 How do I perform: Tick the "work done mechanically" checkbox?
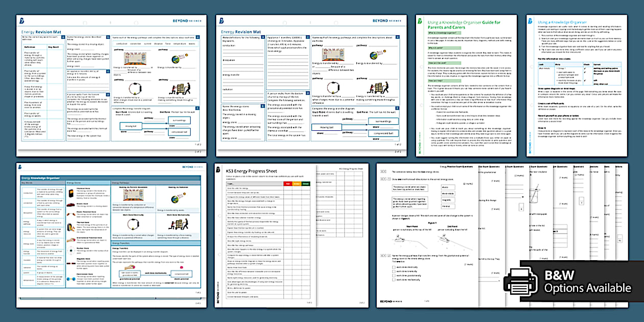(x=394, y=280)
